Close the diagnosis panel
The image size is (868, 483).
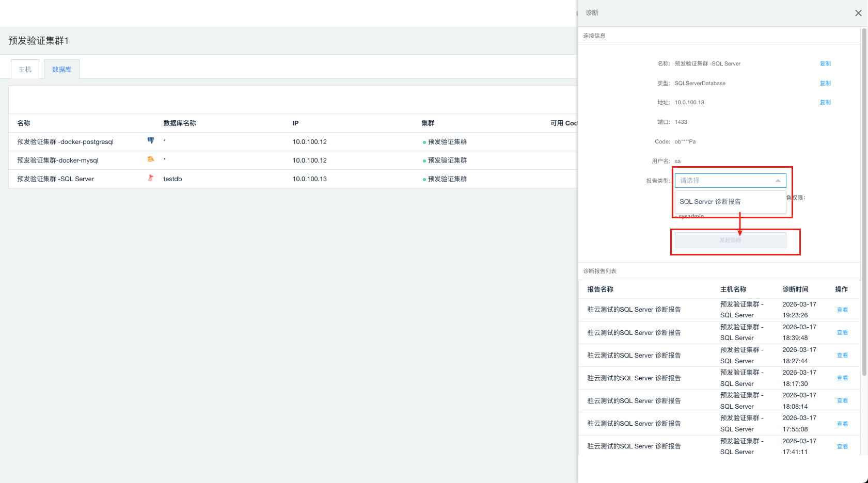858,13
